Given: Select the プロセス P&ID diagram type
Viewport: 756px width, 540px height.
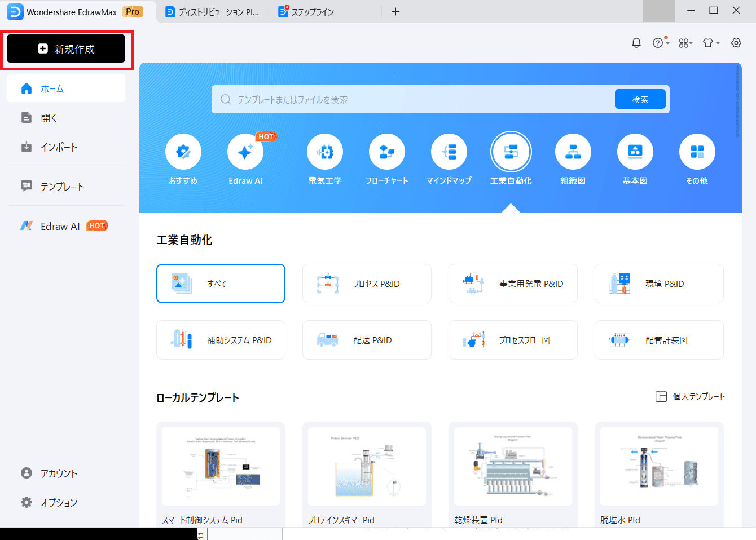Looking at the screenshot, I should [x=367, y=284].
